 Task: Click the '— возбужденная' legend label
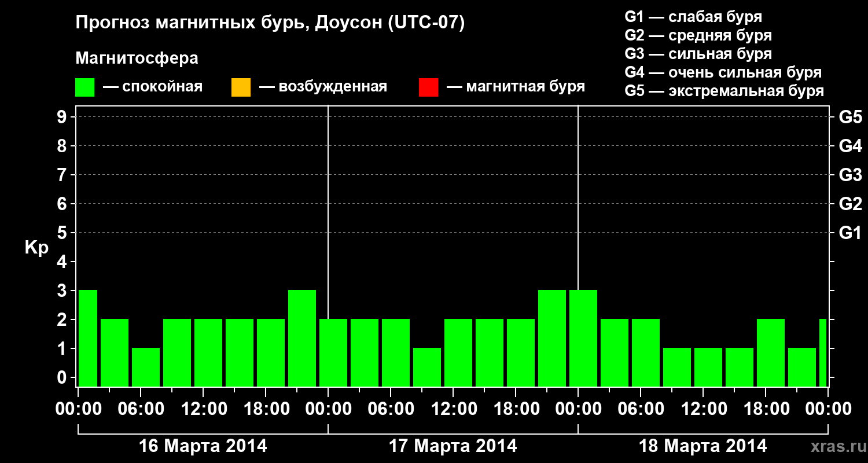point(323,87)
